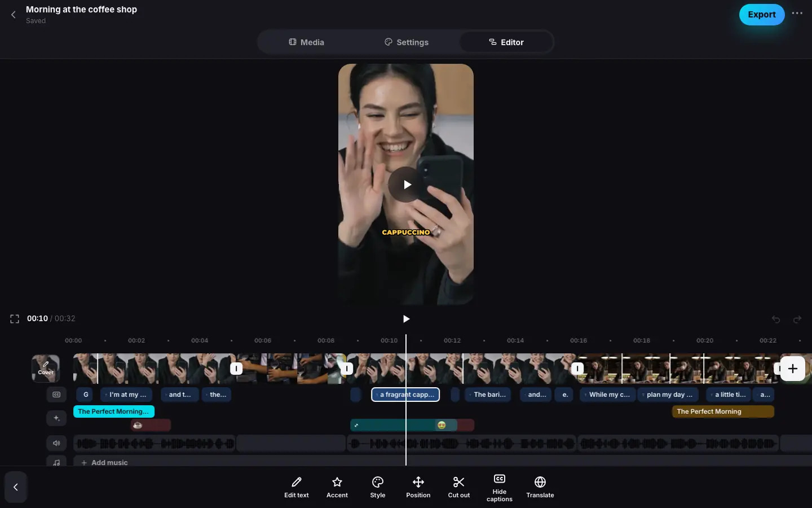Screen dimensions: 812x508
Task: Click the music note track icon
Action: coord(56,462)
